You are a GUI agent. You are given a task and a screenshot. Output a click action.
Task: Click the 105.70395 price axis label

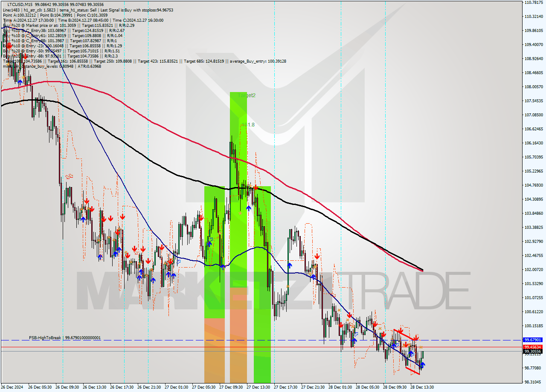pos(534,157)
